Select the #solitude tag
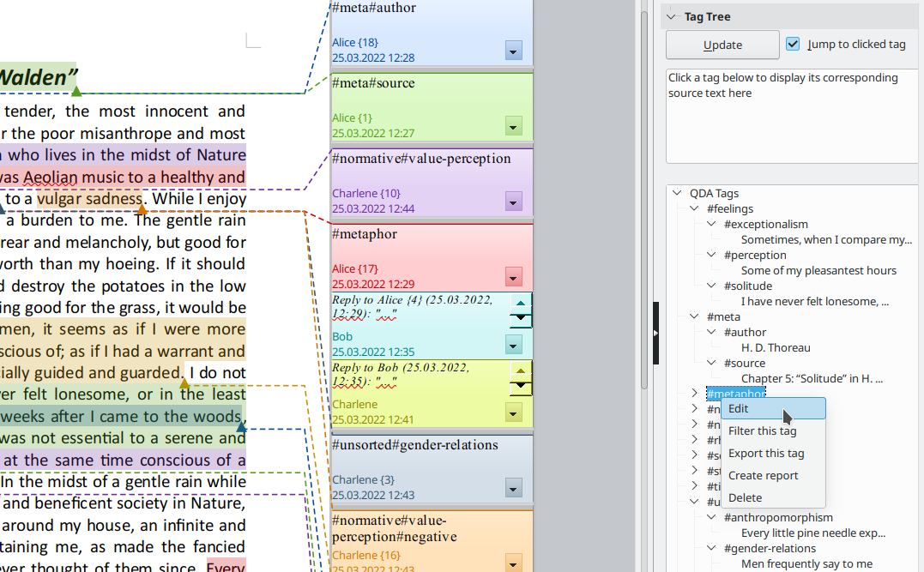Image resolution: width=924 pixels, height=572 pixels. [748, 286]
